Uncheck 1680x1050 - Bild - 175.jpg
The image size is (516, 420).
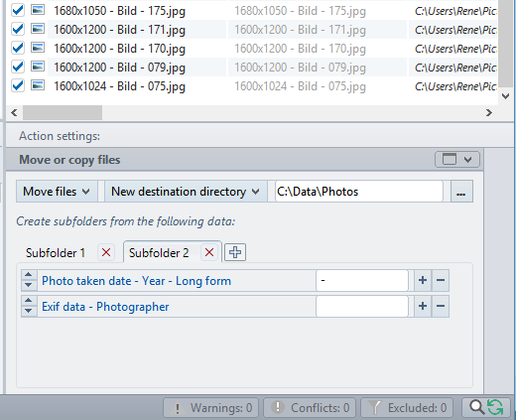(18, 10)
